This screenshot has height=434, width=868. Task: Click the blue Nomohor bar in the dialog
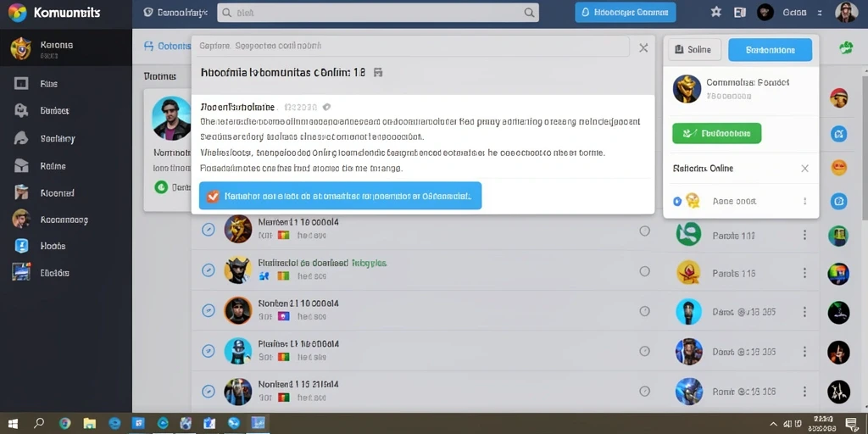click(341, 196)
